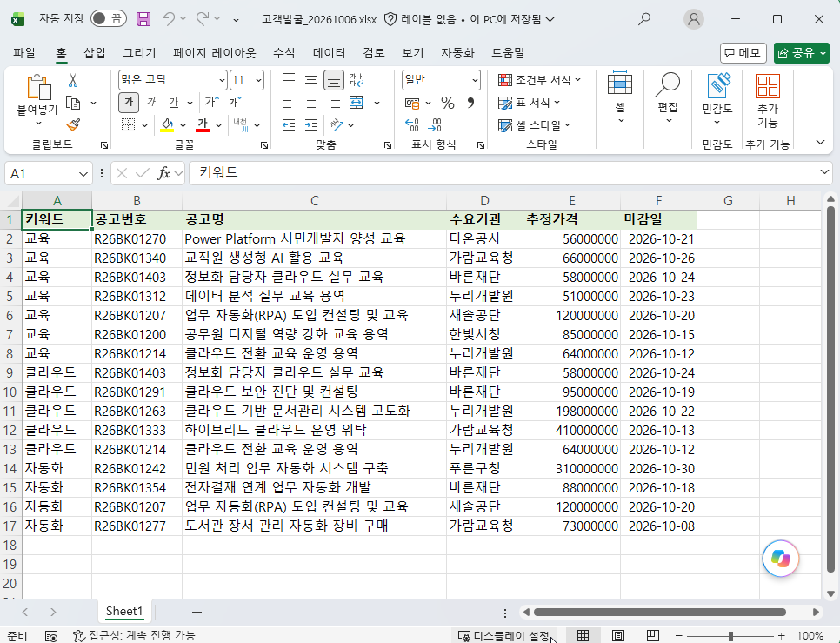Click the Undo arrow icon
Image resolution: width=840 pixels, height=643 pixels.
point(168,19)
